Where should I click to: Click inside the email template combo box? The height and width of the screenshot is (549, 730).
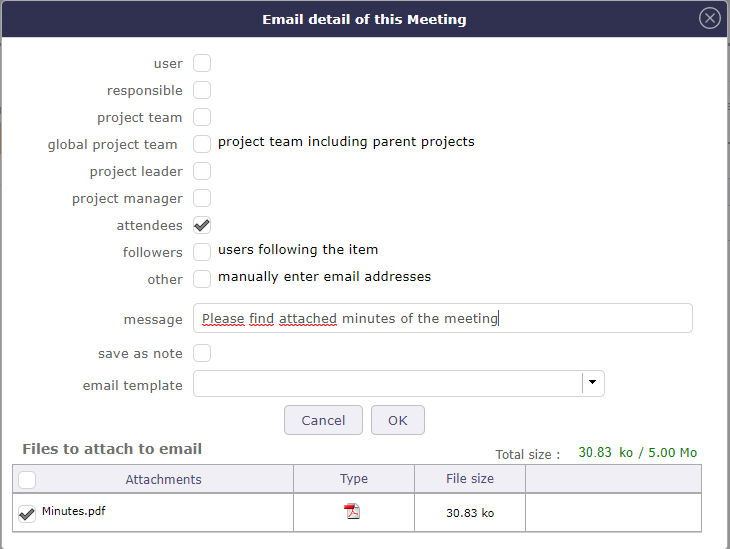tap(387, 384)
